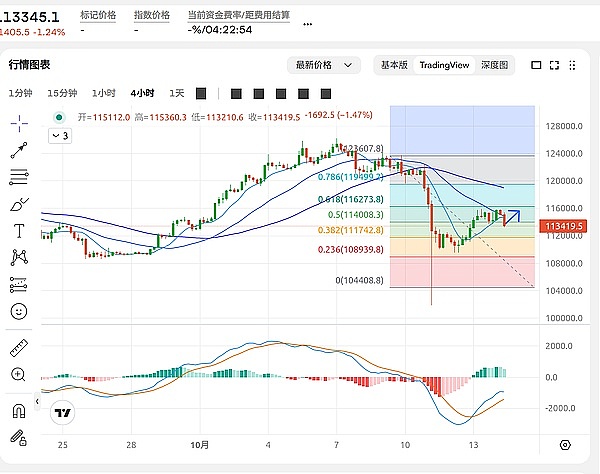The width and height of the screenshot is (600, 474).
Task: Open chart settings gear at bottom right
Action: click(x=565, y=445)
